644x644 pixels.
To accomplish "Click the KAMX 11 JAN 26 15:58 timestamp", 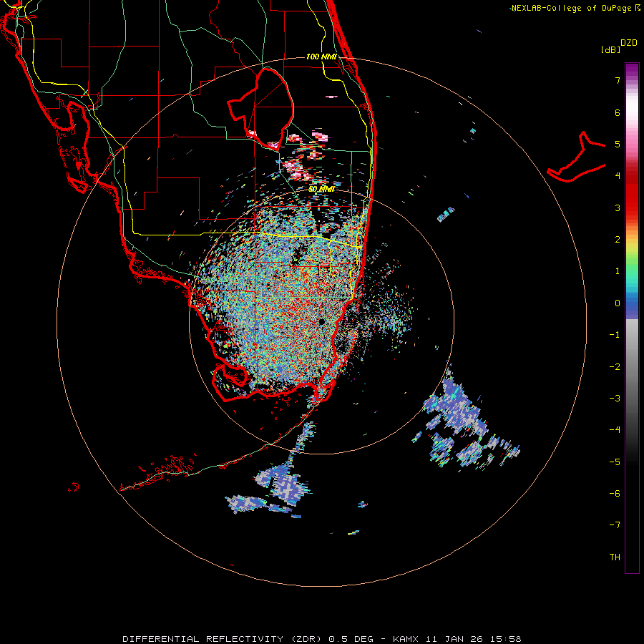I will point(457,639).
